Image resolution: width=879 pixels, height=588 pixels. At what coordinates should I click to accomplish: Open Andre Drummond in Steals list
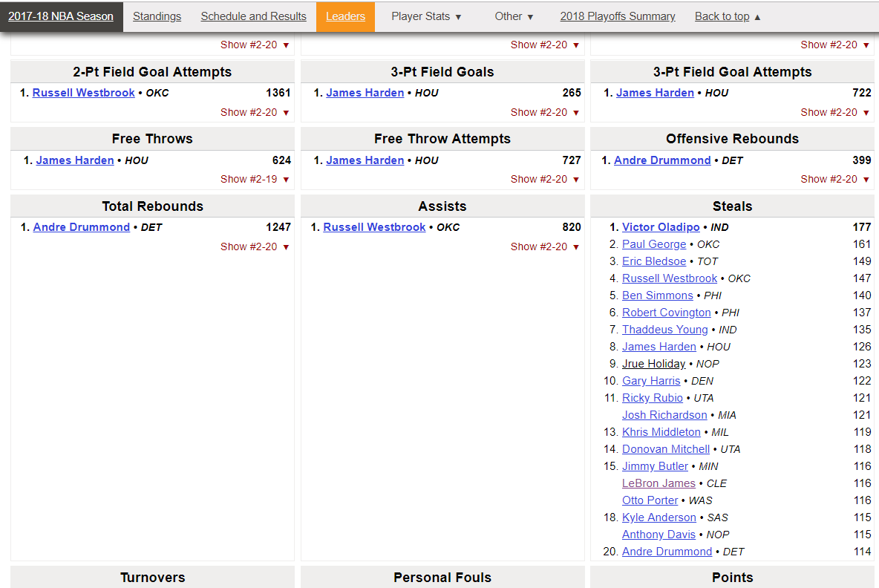[x=667, y=552]
